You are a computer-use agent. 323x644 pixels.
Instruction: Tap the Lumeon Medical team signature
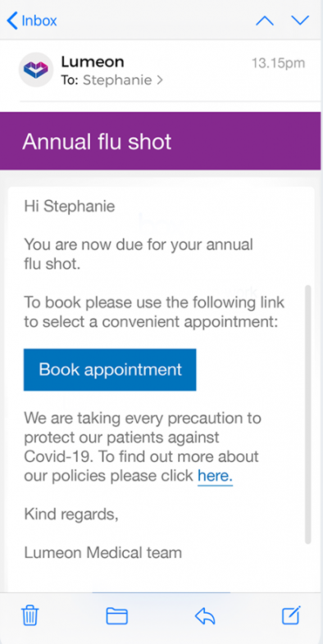(102, 552)
